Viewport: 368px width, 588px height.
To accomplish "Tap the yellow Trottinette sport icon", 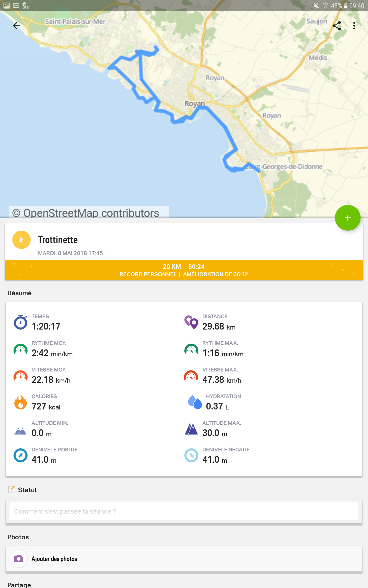I will click(21, 240).
